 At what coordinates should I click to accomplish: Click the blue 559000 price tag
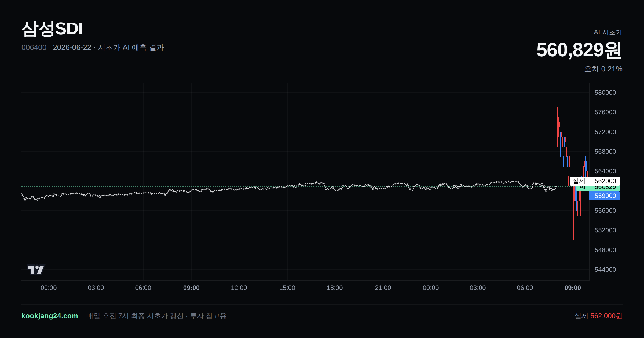click(x=605, y=196)
